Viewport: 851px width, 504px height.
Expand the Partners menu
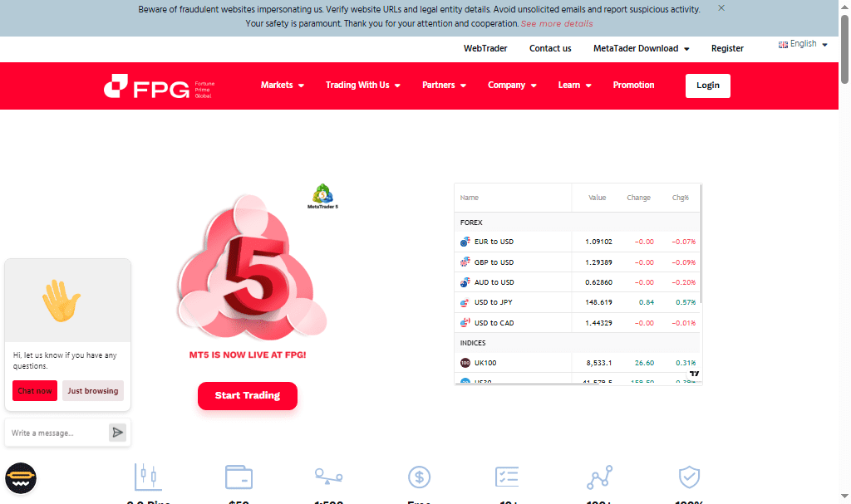tap(444, 86)
